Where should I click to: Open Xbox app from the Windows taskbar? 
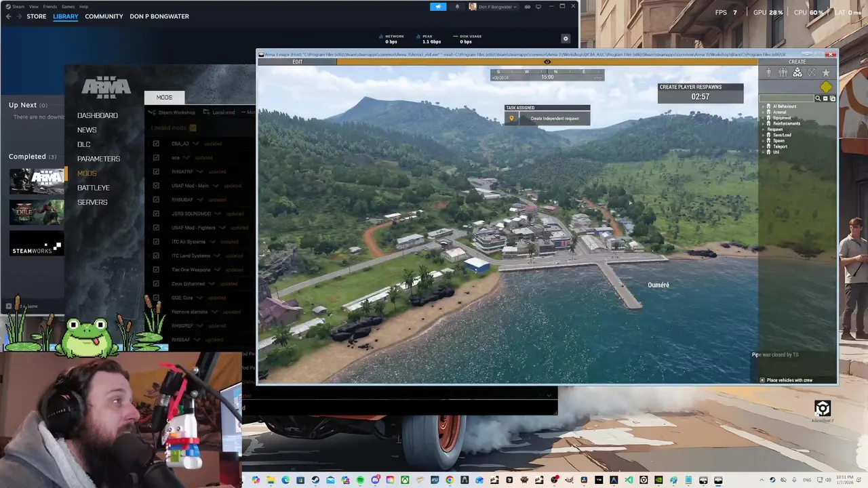405,480
